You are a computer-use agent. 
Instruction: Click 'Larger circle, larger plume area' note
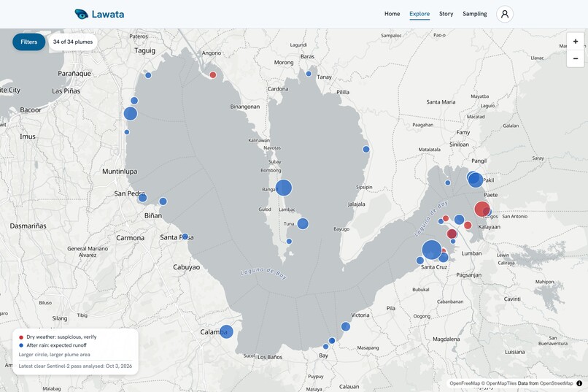point(55,355)
